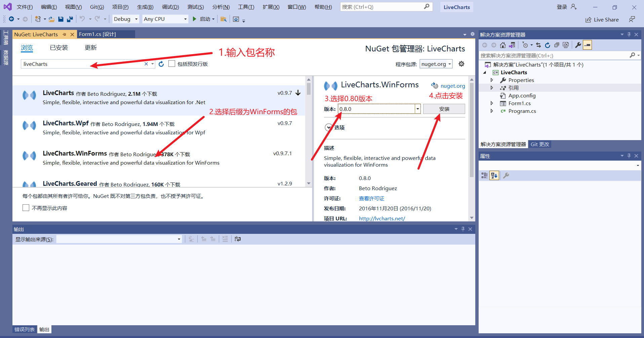Viewport: 644px width, 338px height.
Task: Switch to Error List tab
Action: click(25, 329)
